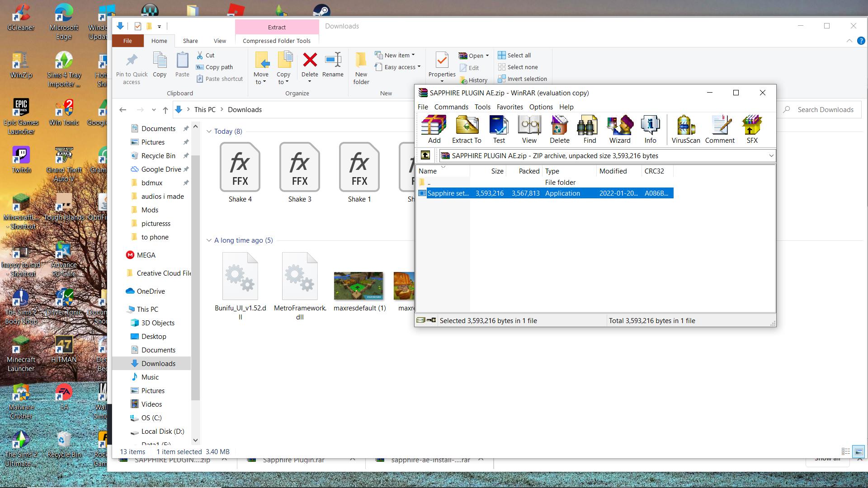Open the Commands menu in WinRAR

[451, 107]
